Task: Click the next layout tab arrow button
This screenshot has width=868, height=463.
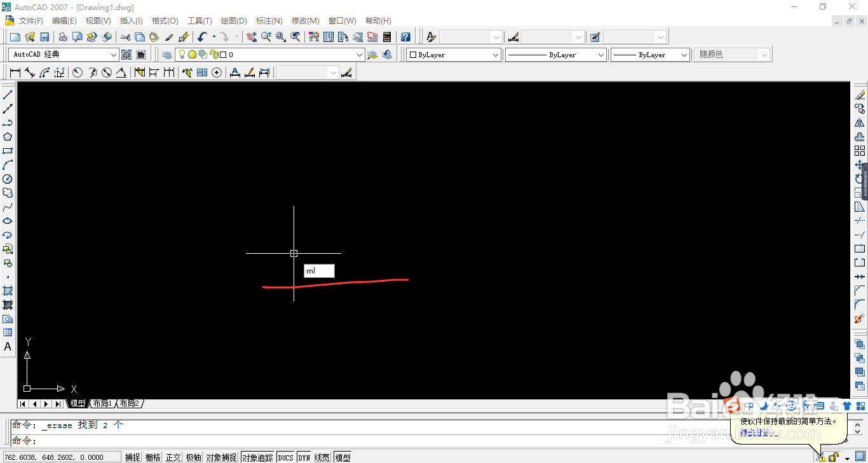Action: tap(46, 404)
